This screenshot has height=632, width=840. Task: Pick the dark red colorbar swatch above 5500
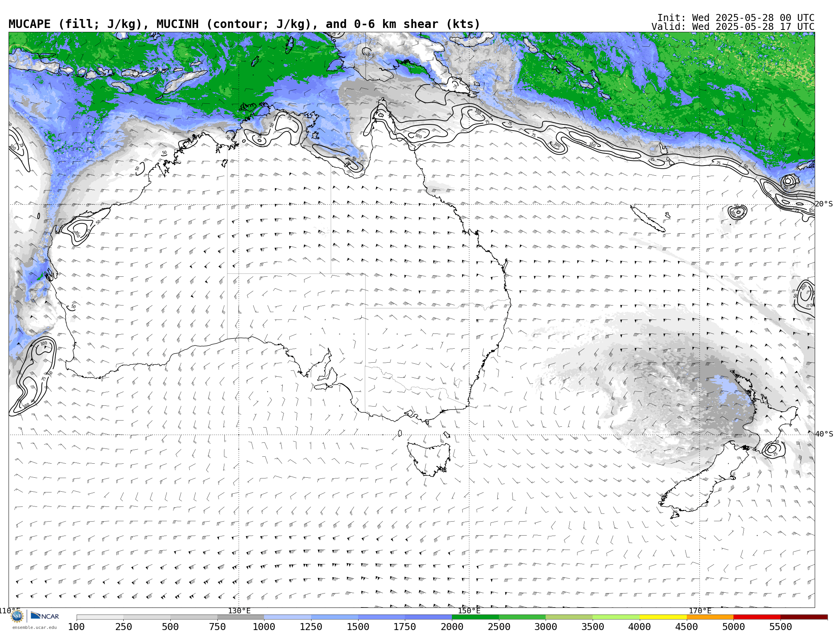click(x=804, y=617)
